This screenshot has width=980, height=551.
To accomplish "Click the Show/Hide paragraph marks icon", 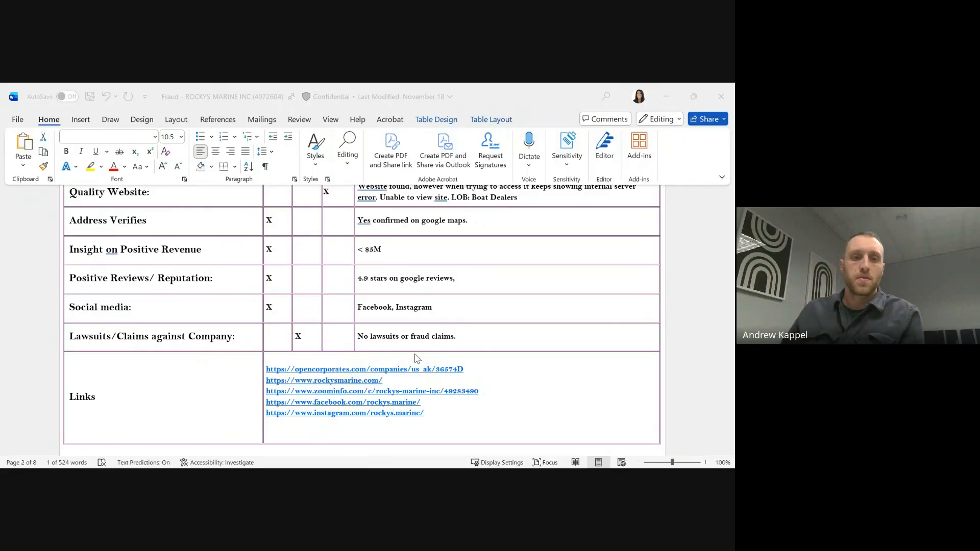I will pyautogui.click(x=265, y=166).
